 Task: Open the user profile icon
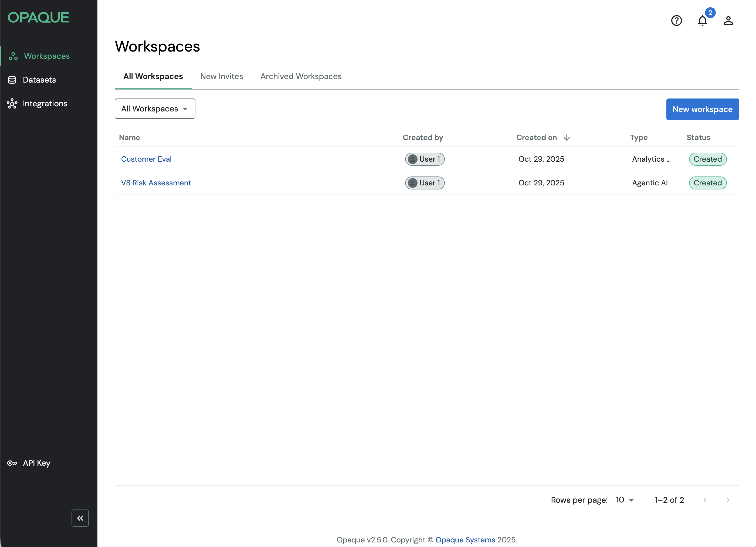[x=728, y=21]
